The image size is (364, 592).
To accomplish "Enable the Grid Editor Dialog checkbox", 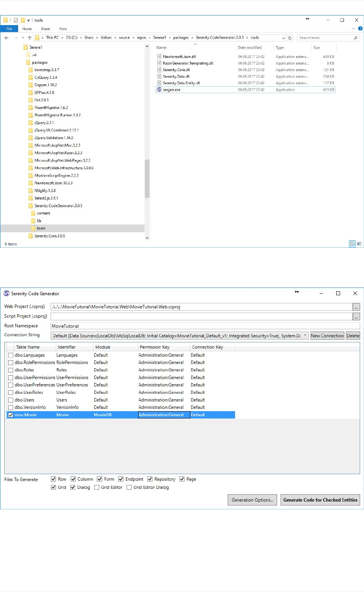I will click(x=129, y=487).
